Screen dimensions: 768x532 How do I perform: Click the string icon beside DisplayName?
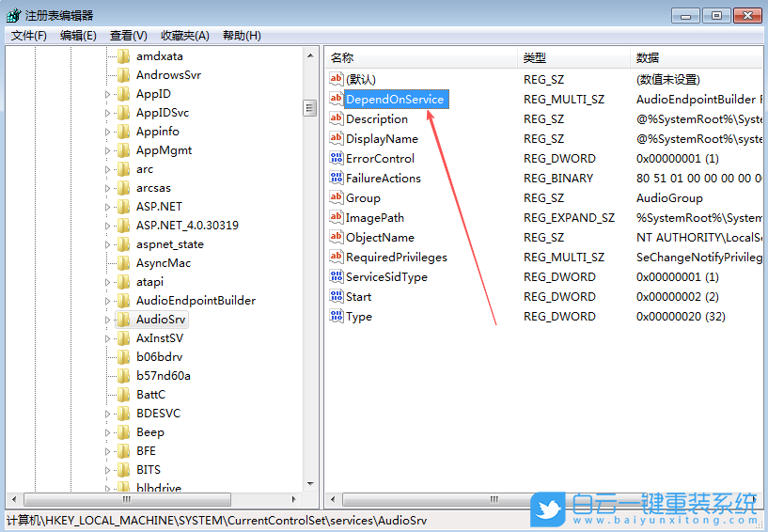pyautogui.click(x=336, y=138)
